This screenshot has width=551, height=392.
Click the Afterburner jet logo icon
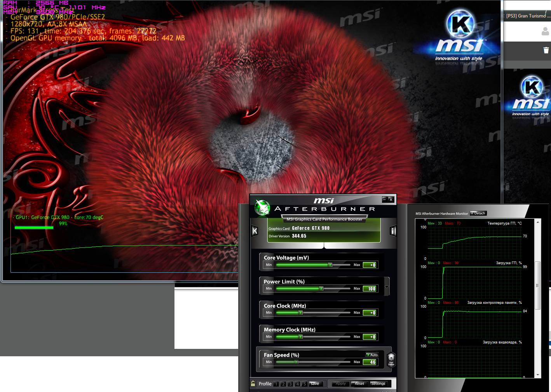pyautogui.click(x=262, y=208)
